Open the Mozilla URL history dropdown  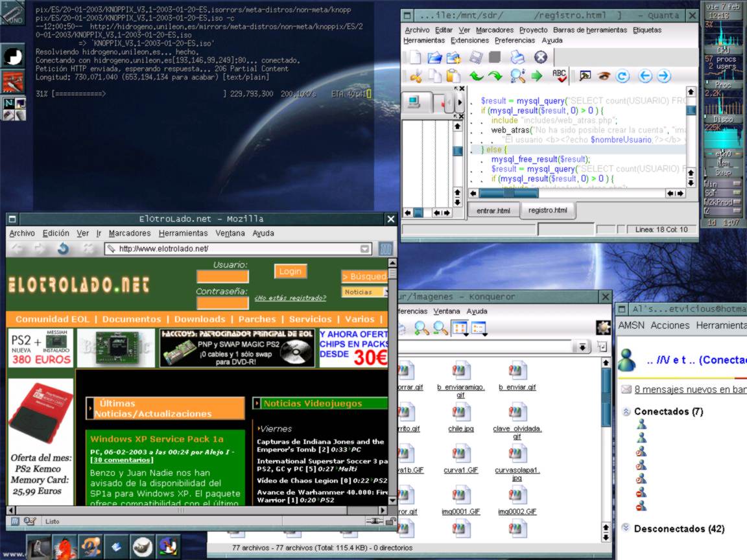click(x=365, y=248)
